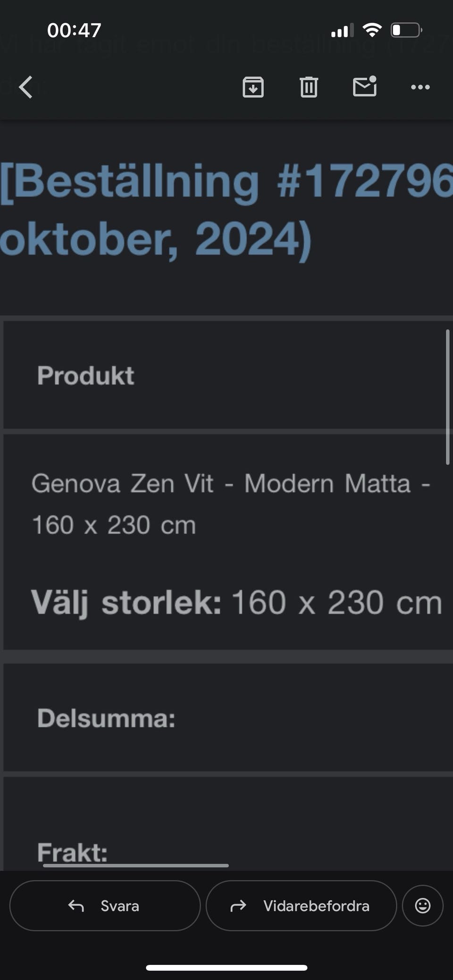This screenshot has width=453, height=980.
Task: Tap the Delsumma row label
Action: 106,718
